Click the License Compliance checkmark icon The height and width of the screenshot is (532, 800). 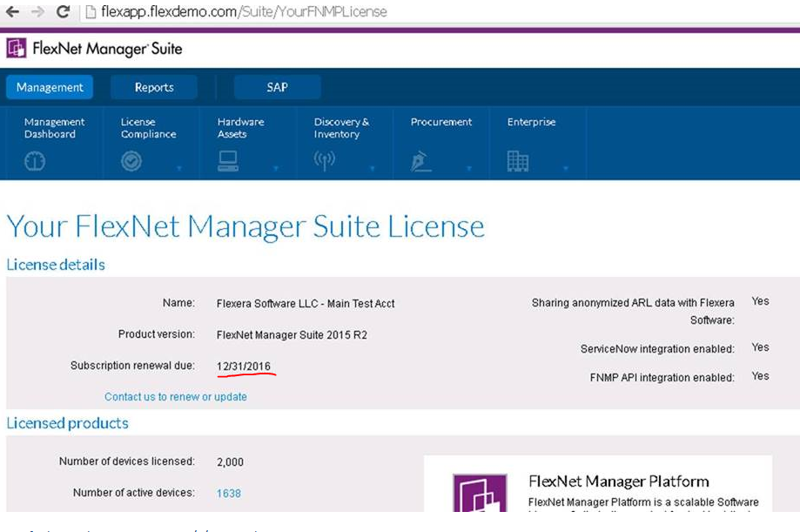click(x=131, y=161)
